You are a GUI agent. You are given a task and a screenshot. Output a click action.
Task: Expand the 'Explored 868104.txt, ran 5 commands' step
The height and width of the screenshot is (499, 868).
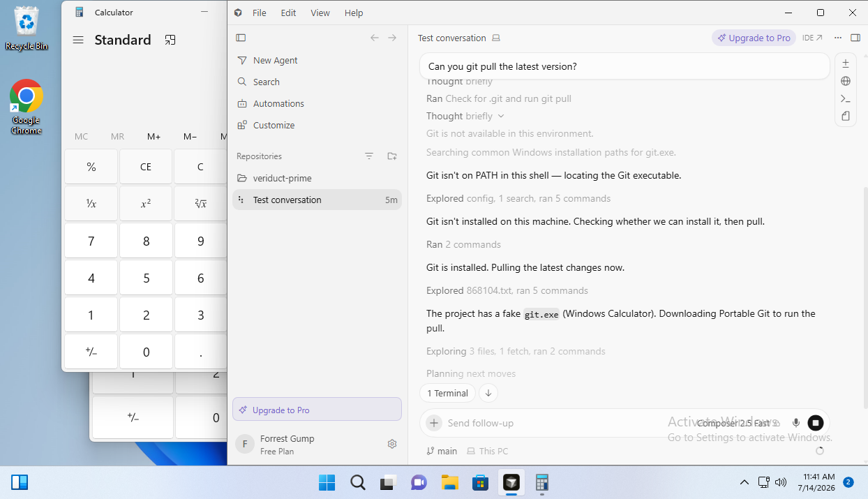coord(507,290)
